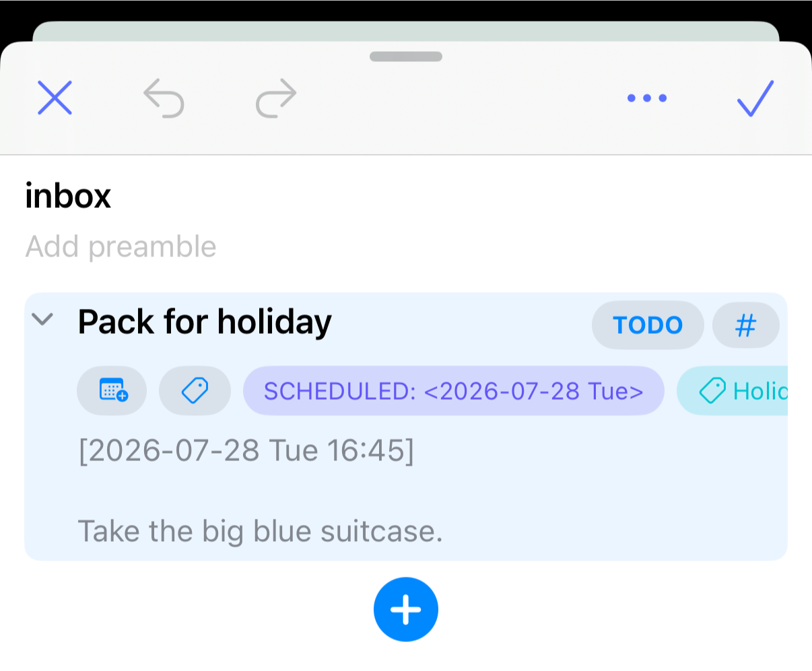This screenshot has width=812, height=671.
Task: Confirm changes with the checkmark icon
Action: pyautogui.click(x=755, y=98)
